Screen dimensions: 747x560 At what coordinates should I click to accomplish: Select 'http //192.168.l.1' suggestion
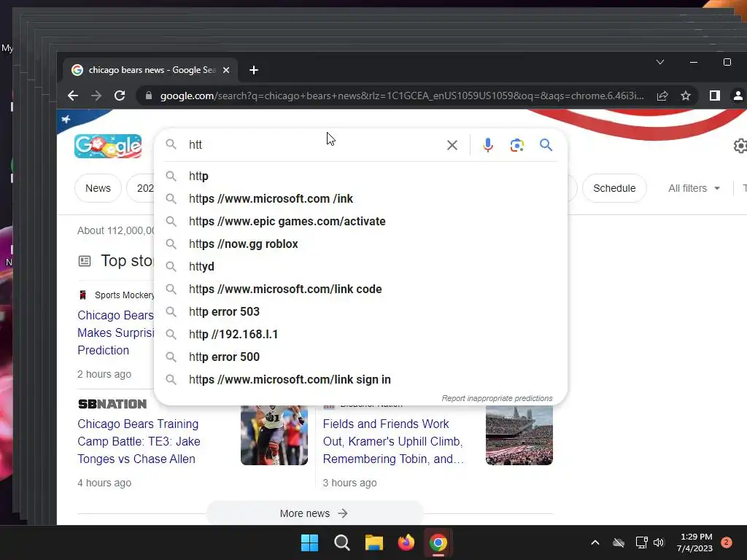(x=360, y=334)
